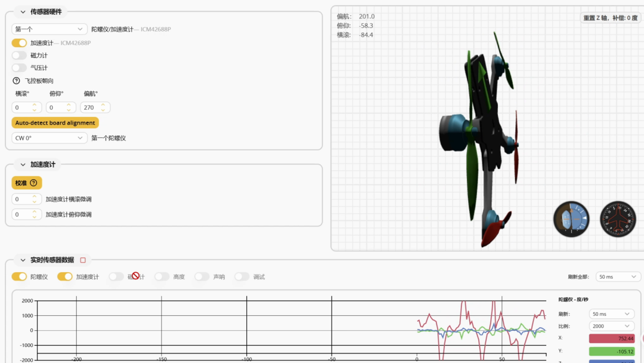Collapse the 传感器硬件 section
The height and width of the screenshot is (363, 644).
point(23,12)
